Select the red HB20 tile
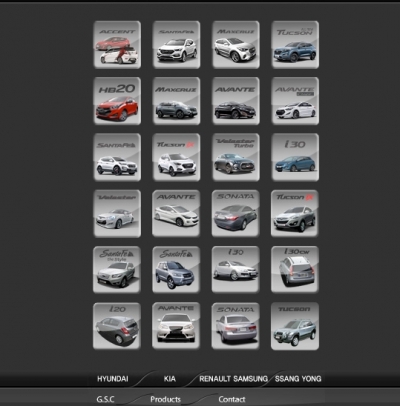This screenshot has width=400, height=406. point(117,101)
